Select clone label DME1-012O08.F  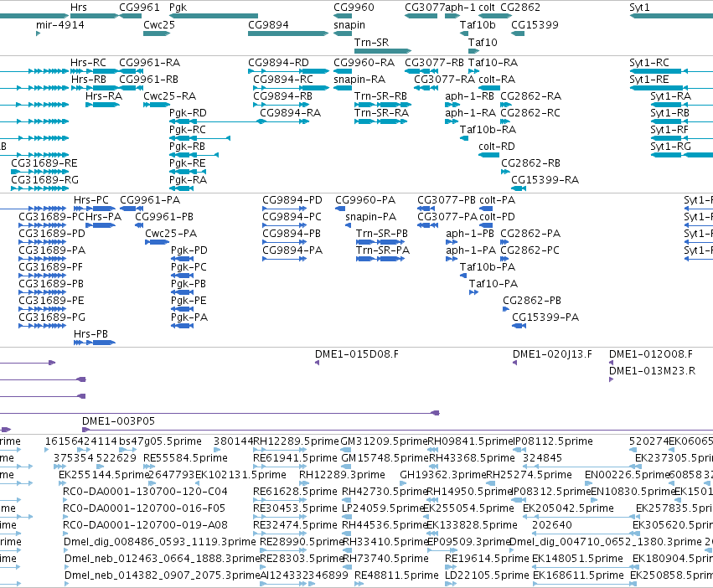pyautogui.click(x=651, y=354)
